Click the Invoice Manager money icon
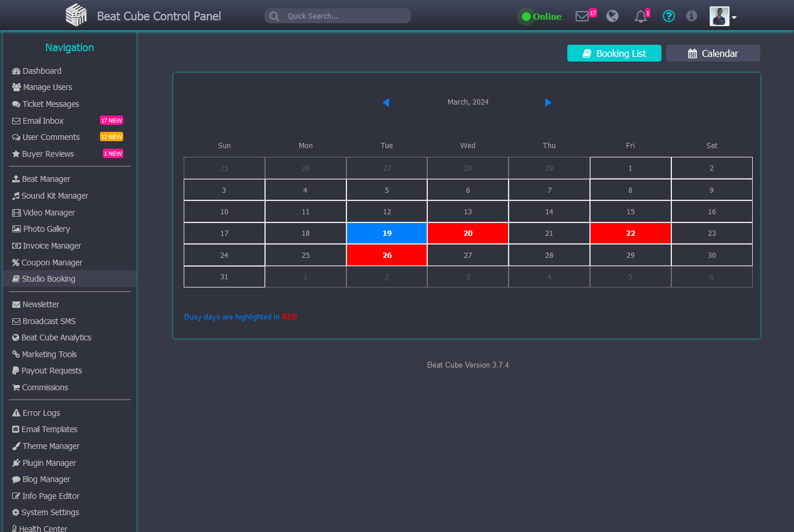Viewport: 794px width, 532px height. pos(16,246)
